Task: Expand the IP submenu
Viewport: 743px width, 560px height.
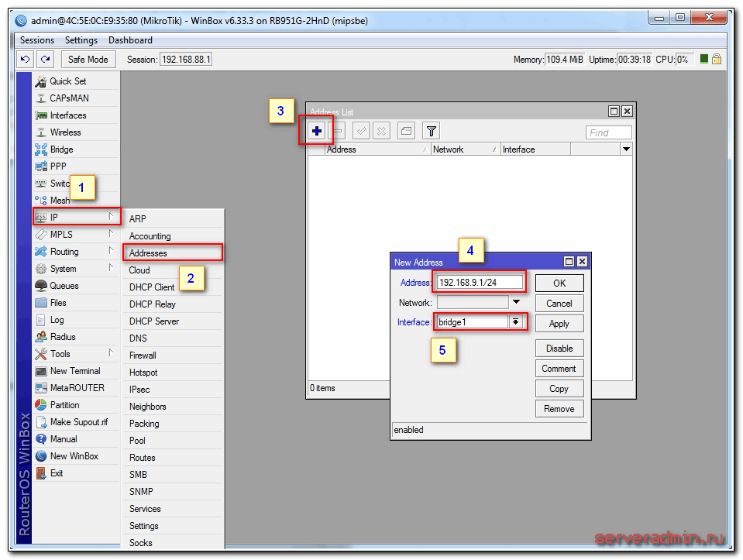Action: coord(76,217)
